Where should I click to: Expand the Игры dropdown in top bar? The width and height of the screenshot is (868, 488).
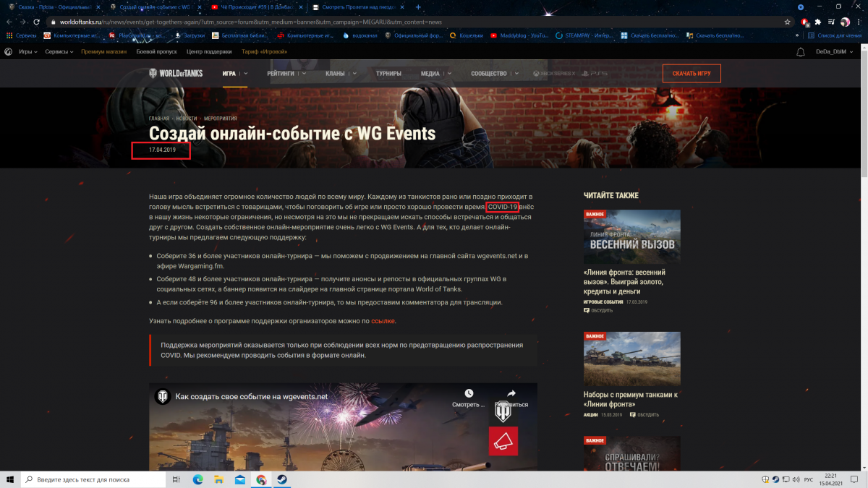click(x=27, y=52)
